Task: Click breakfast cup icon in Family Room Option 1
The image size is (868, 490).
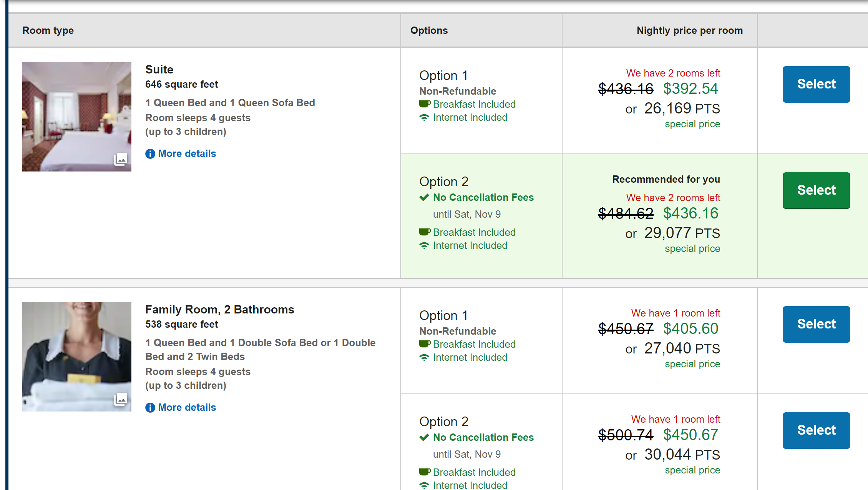Action: click(424, 344)
